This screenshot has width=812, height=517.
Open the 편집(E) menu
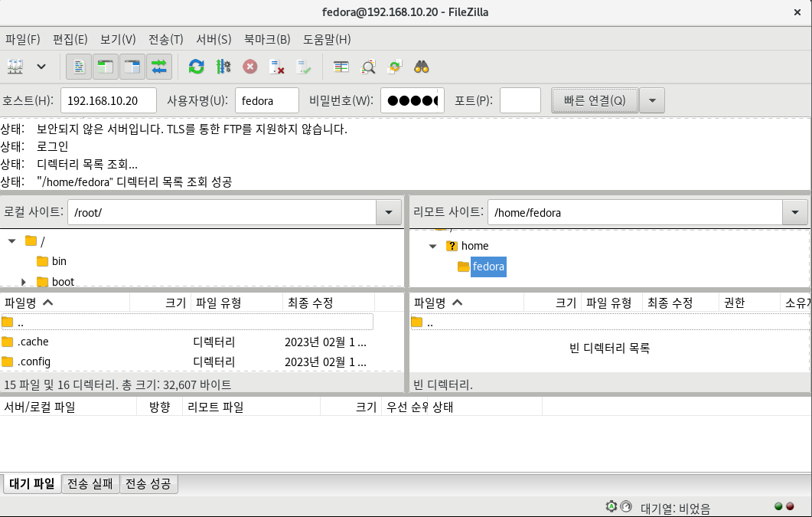click(x=70, y=39)
